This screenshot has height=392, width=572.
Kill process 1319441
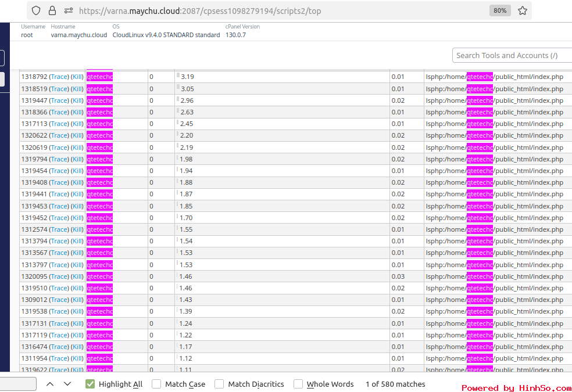click(x=77, y=194)
